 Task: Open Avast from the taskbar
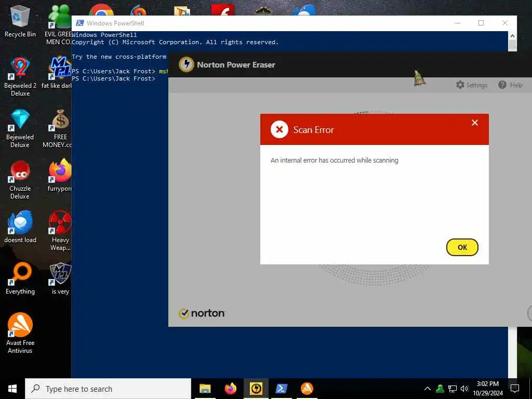307,389
